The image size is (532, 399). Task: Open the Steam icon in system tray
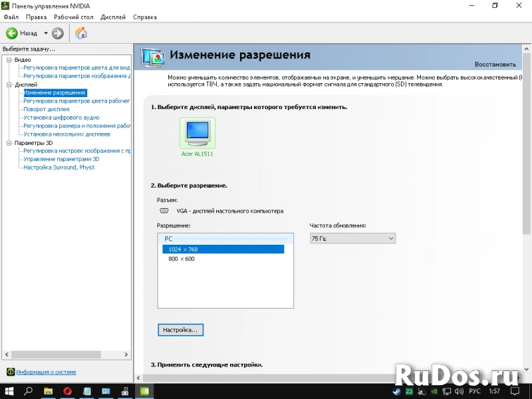(397, 392)
